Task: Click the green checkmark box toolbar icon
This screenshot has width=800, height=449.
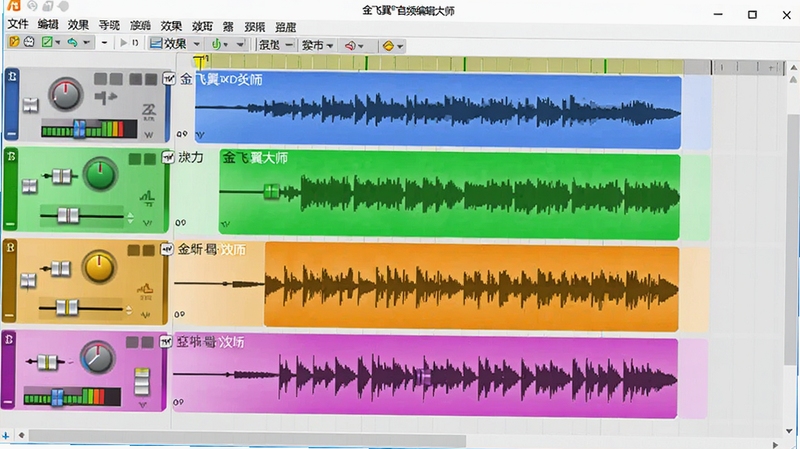Action: [47, 42]
